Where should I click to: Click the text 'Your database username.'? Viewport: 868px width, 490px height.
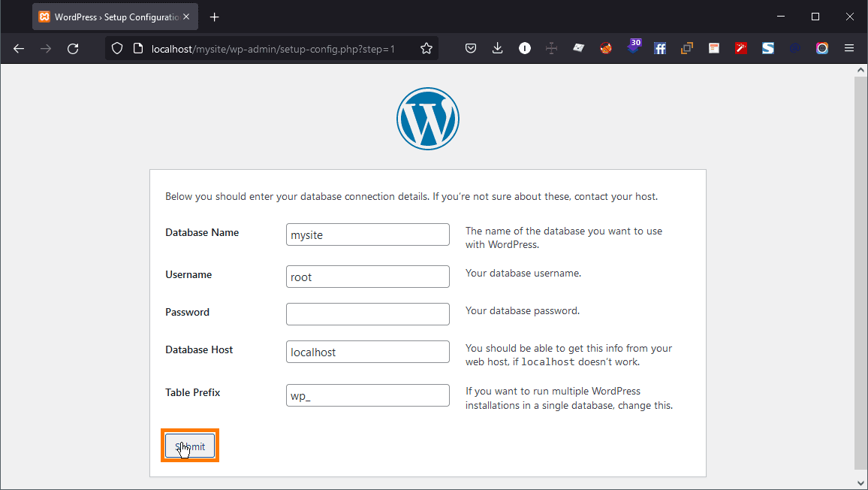point(523,274)
